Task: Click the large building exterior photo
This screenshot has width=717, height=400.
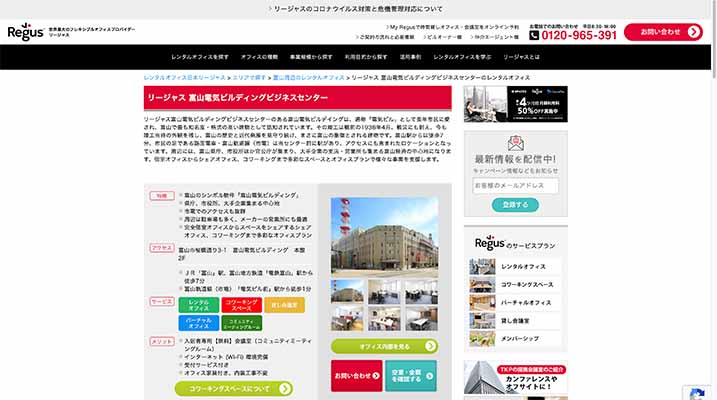Action: [x=384, y=236]
